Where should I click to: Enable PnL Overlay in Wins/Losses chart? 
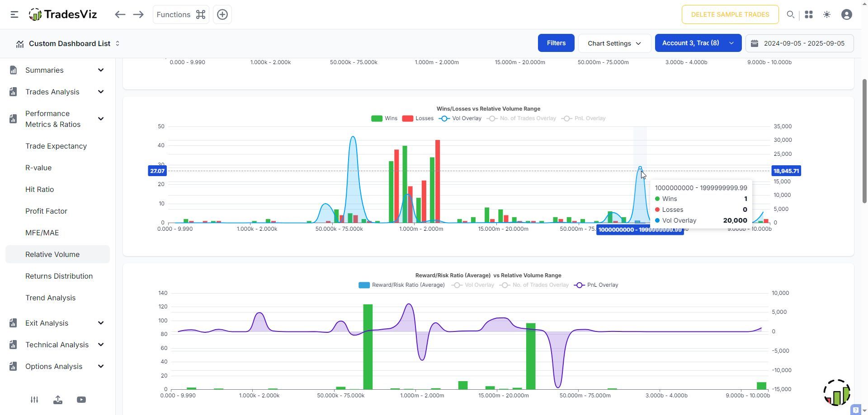point(583,118)
